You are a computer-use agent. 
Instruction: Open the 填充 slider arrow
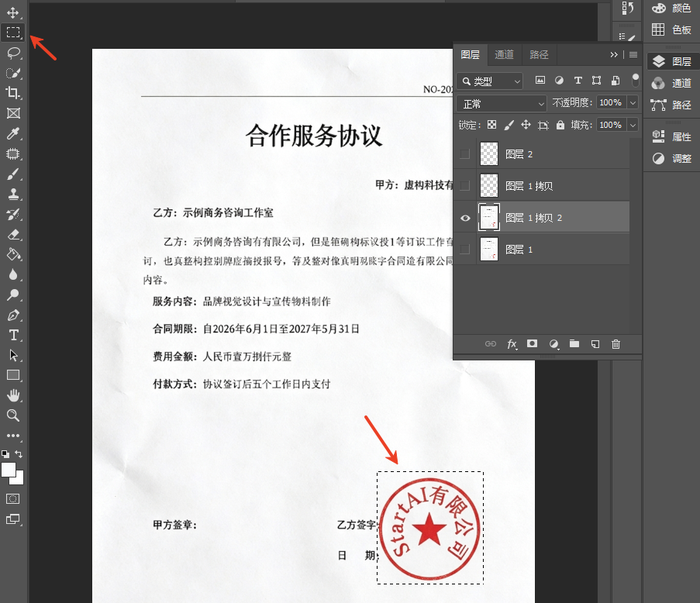633,125
